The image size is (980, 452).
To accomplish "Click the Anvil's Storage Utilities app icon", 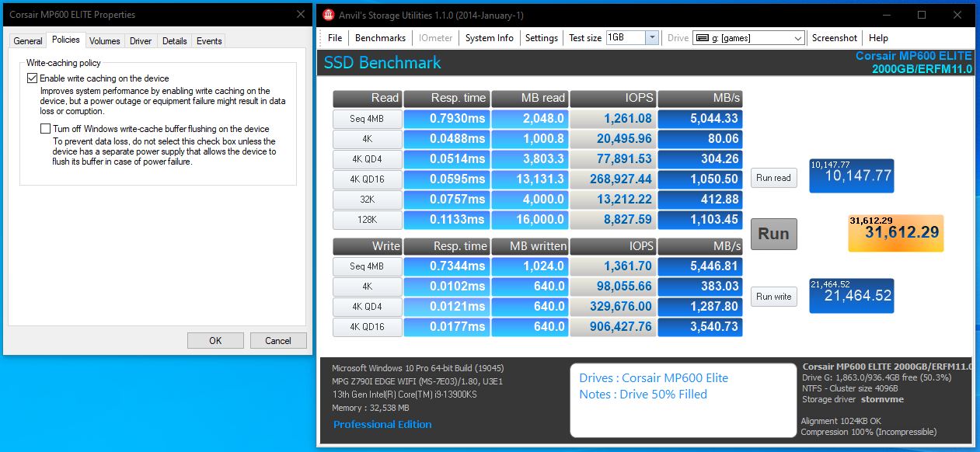I will 329,15.
